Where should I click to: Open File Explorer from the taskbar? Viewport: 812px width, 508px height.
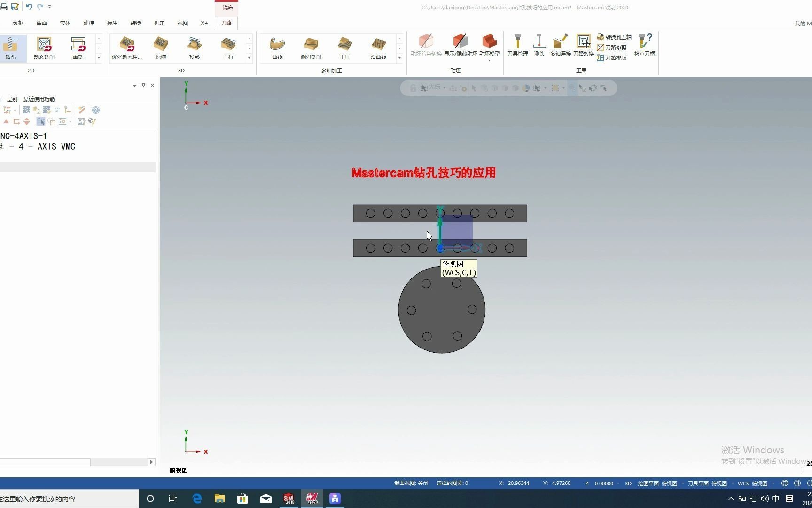220,499
